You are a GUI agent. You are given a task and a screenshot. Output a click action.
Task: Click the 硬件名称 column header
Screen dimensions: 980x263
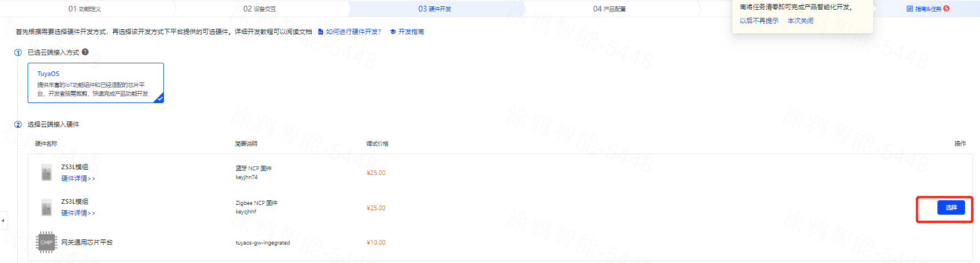pyautogui.click(x=46, y=143)
